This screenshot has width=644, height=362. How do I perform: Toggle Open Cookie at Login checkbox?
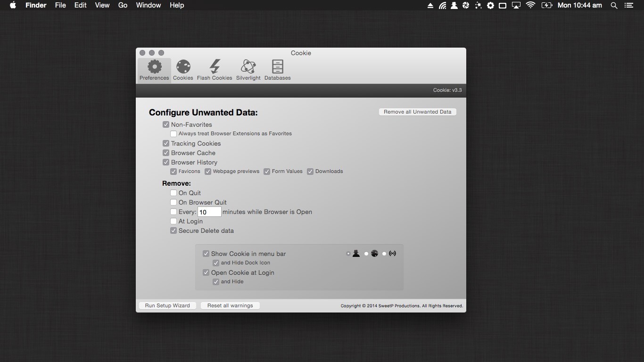(x=206, y=272)
